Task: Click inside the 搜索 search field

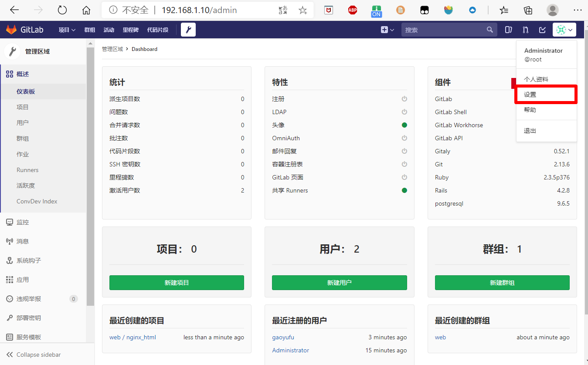Action: [x=445, y=30]
